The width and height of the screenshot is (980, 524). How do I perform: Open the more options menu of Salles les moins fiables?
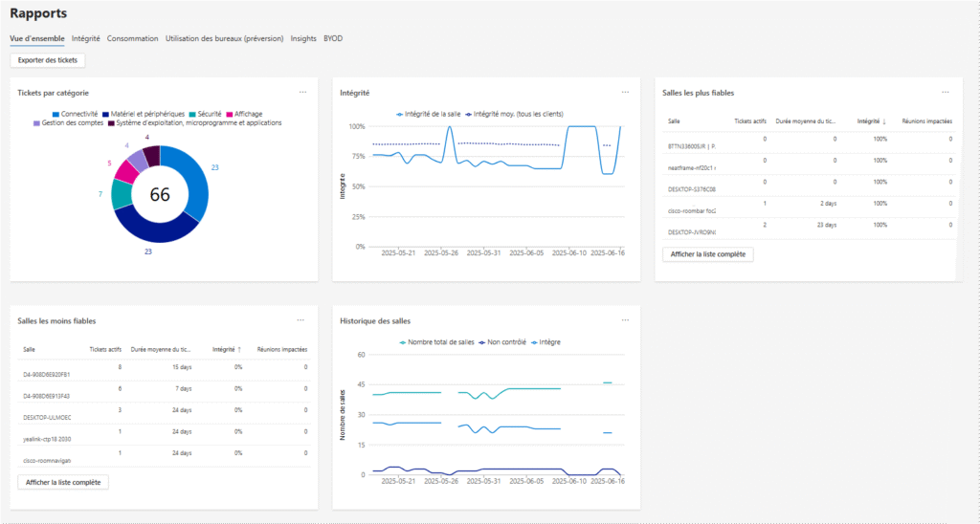(x=301, y=320)
